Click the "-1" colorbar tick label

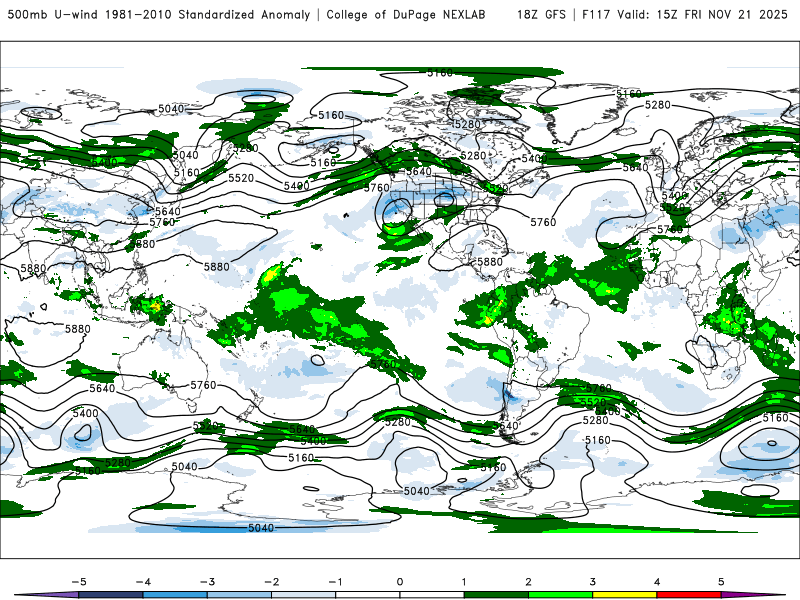click(335, 582)
